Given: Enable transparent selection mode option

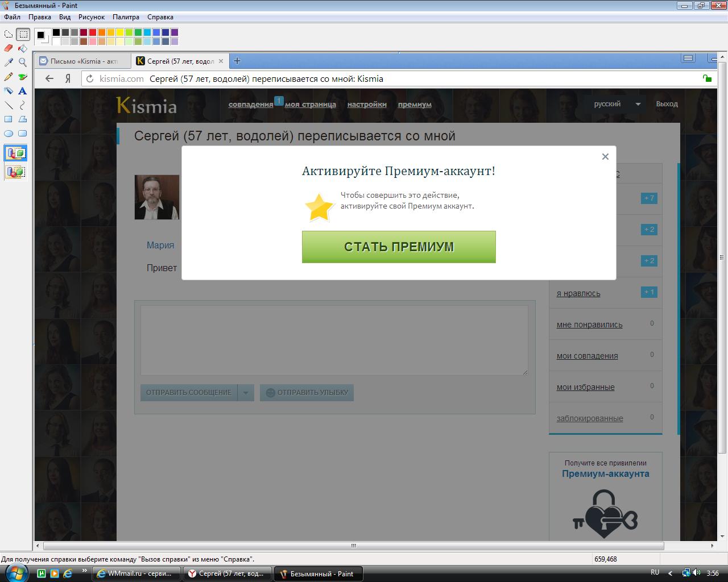Looking at the screenshot, I should click(x=15, y=172).
